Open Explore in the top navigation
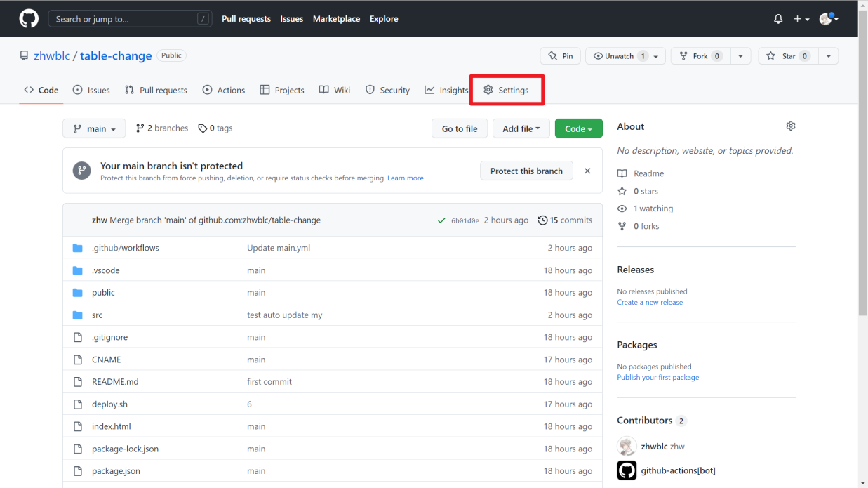The height and width of the screenshot is (488, 868). pos(384,19)
